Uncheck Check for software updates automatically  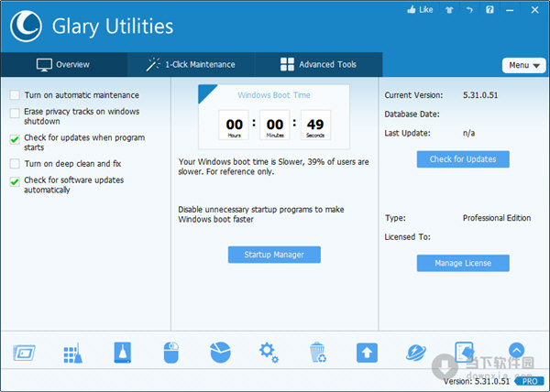(15, 182)
